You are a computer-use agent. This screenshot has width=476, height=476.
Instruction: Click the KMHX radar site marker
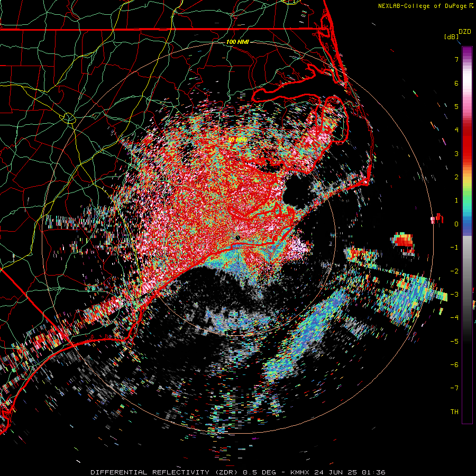(238, 237)
